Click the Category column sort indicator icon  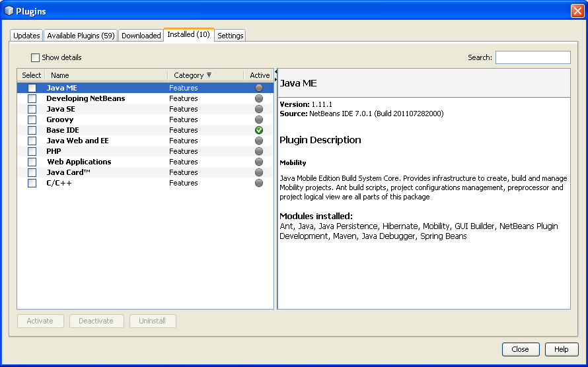pos(209,75)
